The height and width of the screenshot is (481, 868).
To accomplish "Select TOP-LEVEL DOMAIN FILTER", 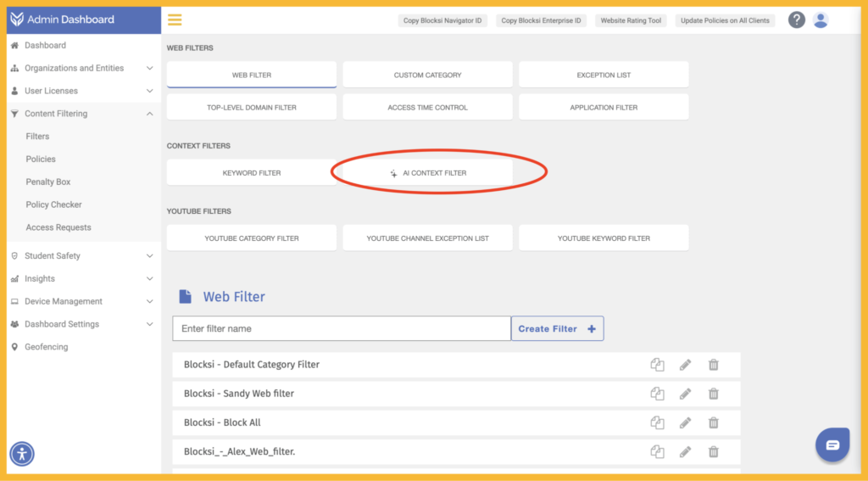I will pos(251,108).
